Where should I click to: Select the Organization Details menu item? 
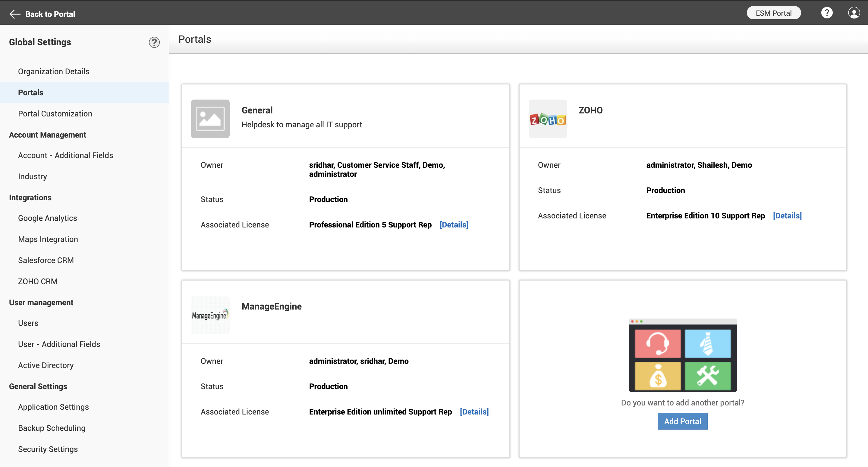click(53, 71)
